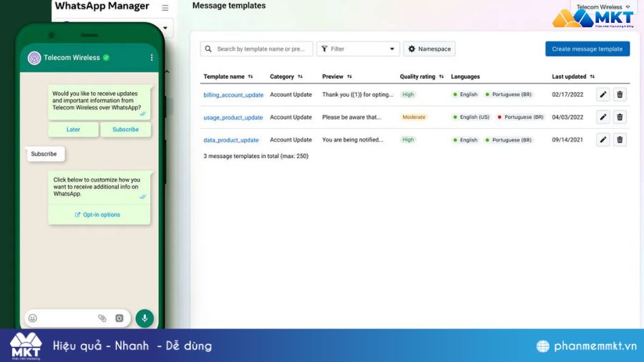Click Create message template button
The width and height of the screenshot is (644, 362).
[x=587, y=49]
